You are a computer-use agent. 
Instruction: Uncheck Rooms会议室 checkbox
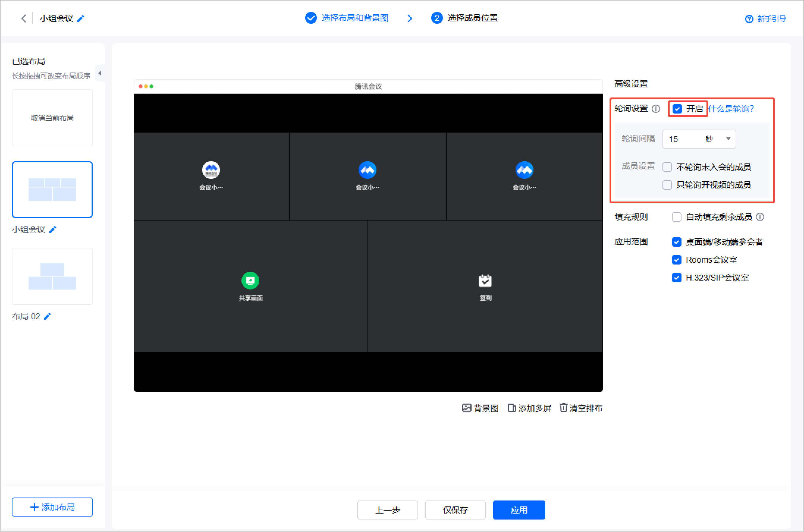[x=677, y=260]
